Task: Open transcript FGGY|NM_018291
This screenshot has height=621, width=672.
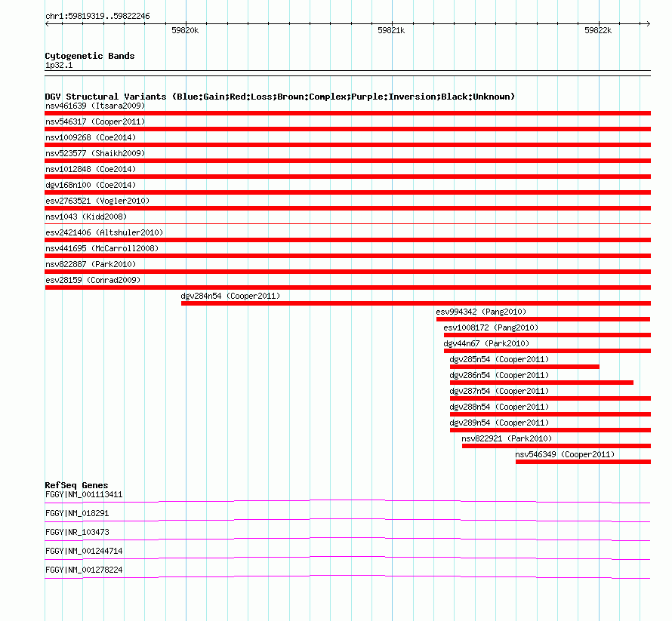Action: click(x=77, y=514)
